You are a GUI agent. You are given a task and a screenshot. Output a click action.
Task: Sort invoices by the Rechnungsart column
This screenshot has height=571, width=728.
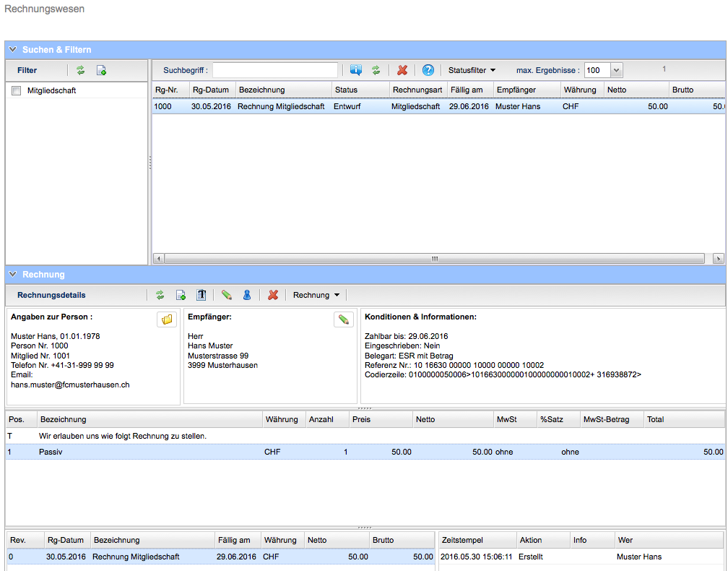[x=419, y=90]
